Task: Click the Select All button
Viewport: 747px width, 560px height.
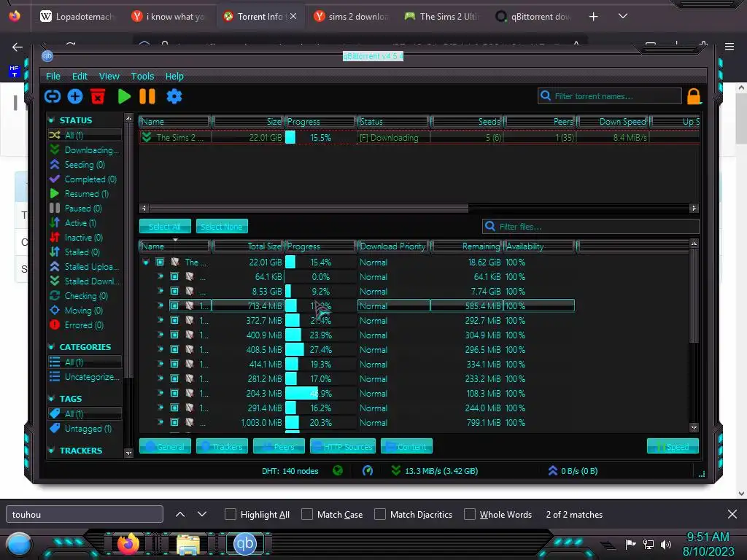Action: 165,226
